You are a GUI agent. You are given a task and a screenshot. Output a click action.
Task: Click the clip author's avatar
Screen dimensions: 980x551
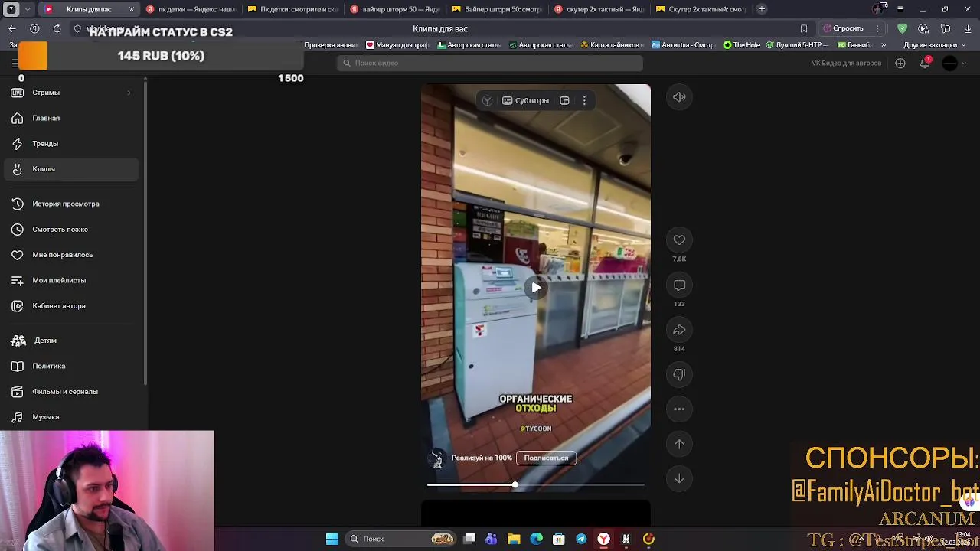pos(436,458)
